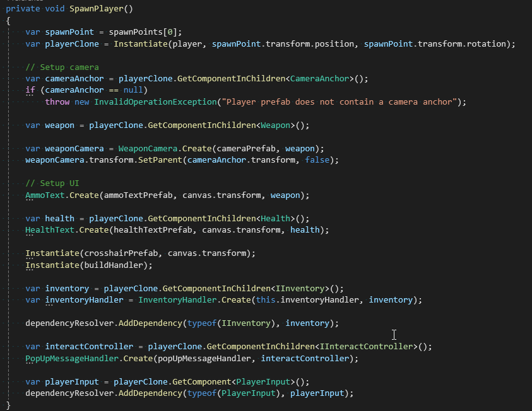
Task: Click the "// Setup UI" comment
Action: pyautogui.click(x=52, y=183)
